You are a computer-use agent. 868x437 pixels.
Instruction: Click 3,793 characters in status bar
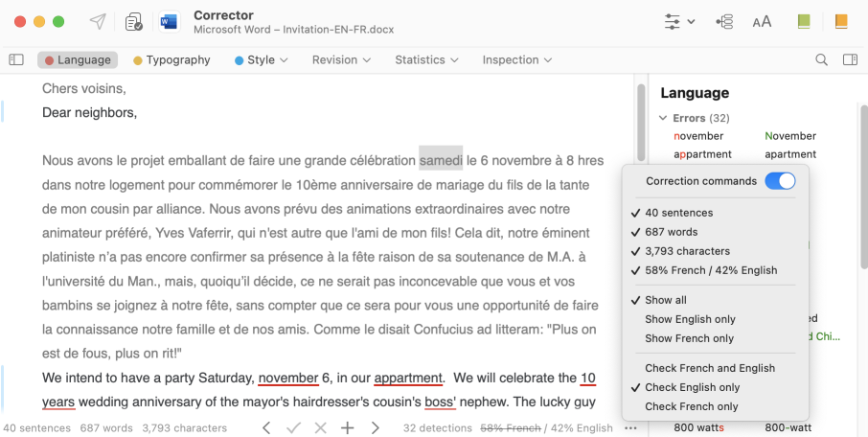click(184, 428)
